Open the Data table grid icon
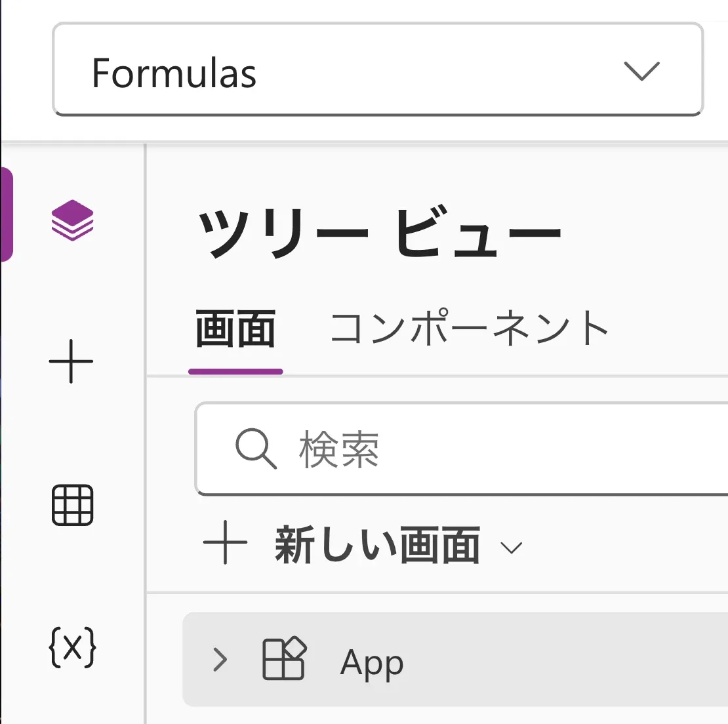Image resolution: width=728 pixels, height=724 pixels. [x=72, y=505]
